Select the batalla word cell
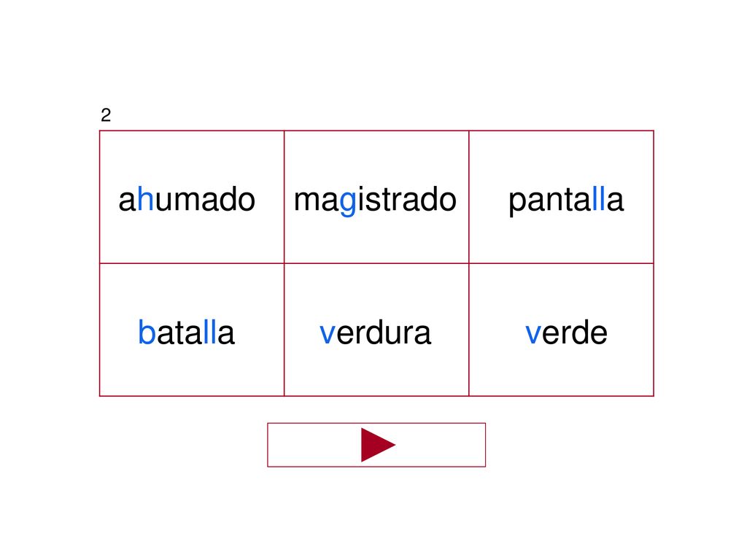This screenshot has height=560, width=747. click(x=192, y=330)
